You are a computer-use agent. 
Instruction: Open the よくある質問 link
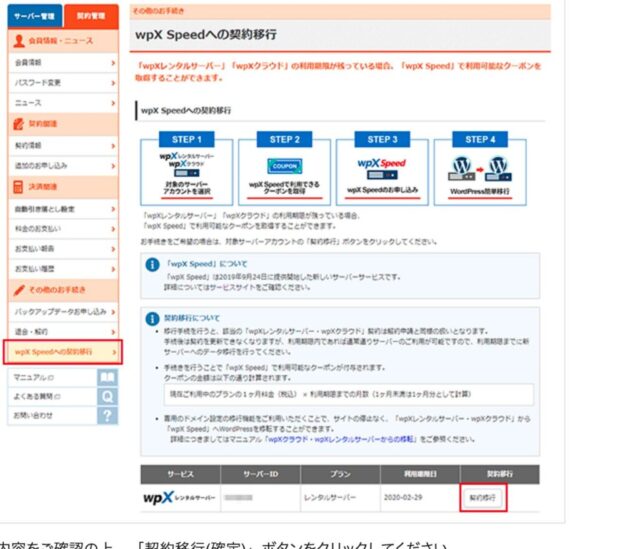pyautogui.click(x=37, y=396)
